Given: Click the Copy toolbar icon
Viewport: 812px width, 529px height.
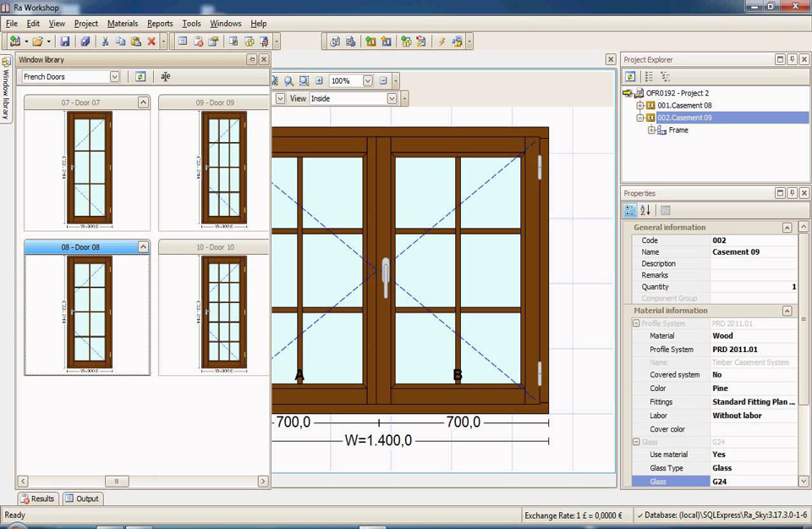Looking at the screenshot, I should tap(120, 41).
